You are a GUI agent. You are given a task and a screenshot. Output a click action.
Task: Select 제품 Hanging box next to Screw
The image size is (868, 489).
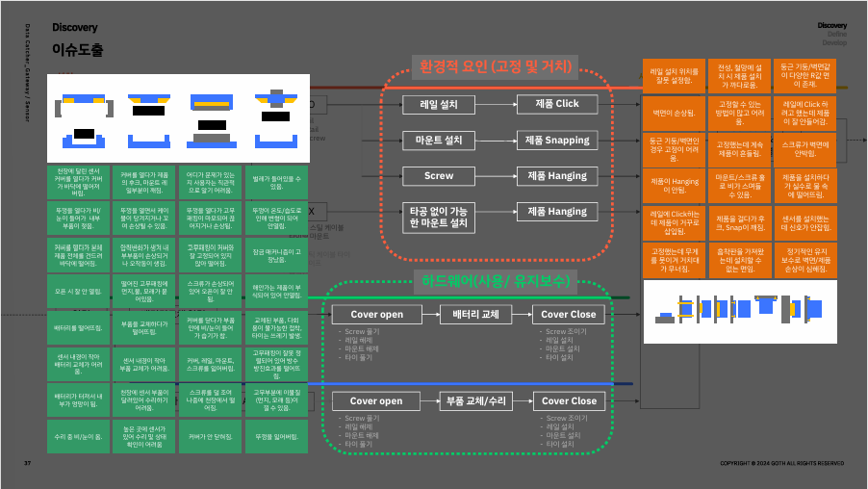click(557, 176)
